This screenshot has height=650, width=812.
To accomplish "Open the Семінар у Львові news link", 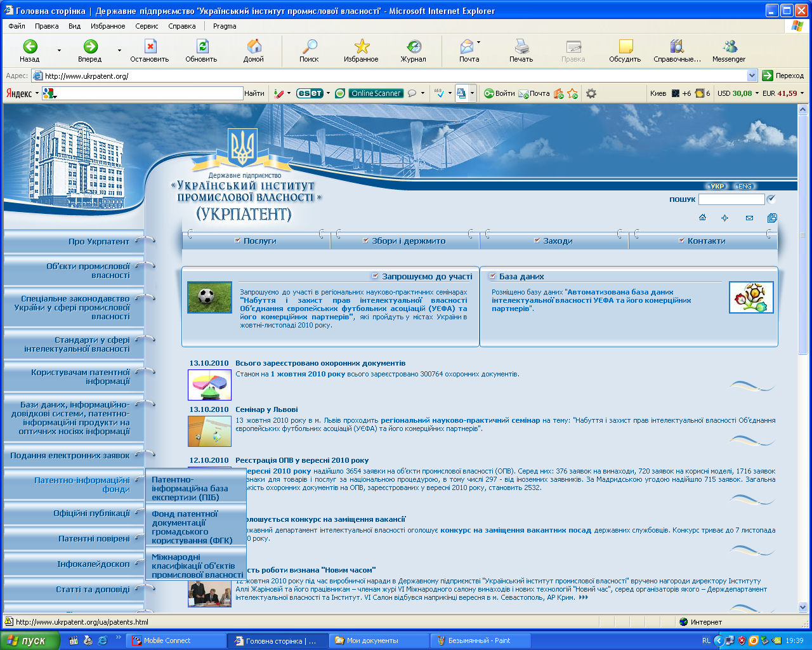I will (266, 409).
